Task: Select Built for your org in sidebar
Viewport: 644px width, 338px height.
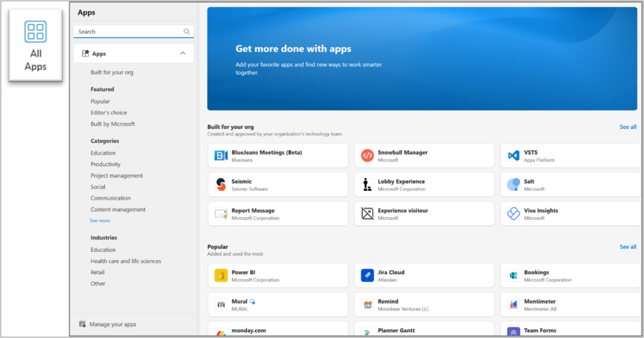Action: (x=112, y=72)
